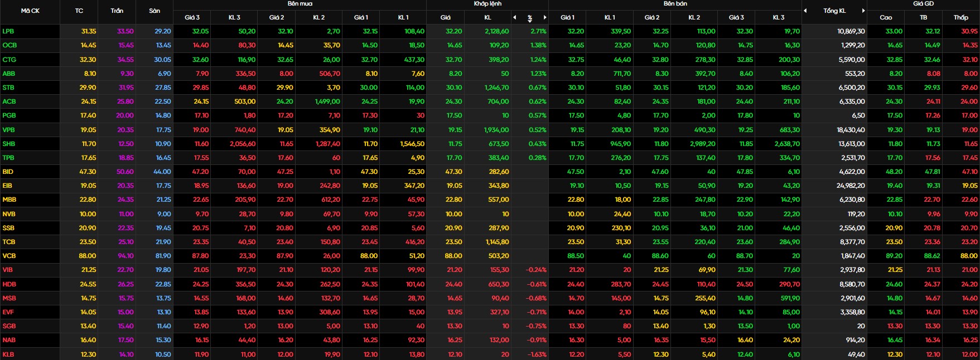The image size is (980, 360).
Task: Open the NVB stock symbol
Action: pos(9,214)
